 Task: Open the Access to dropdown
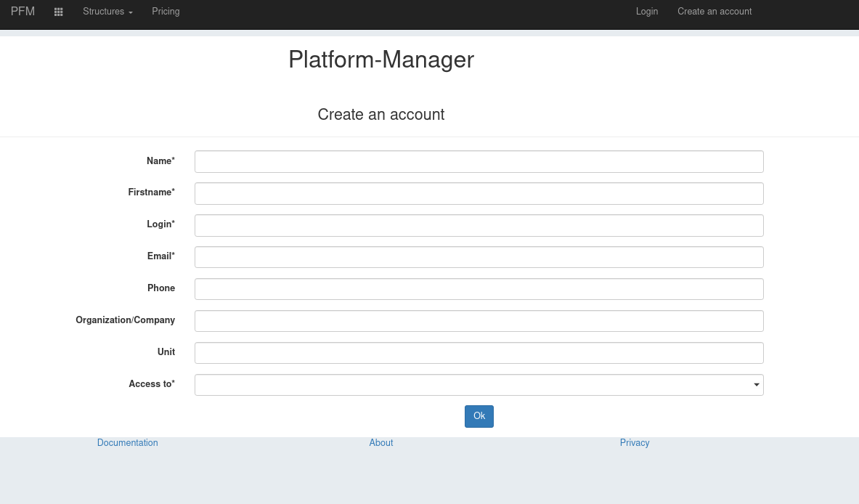click(x=479, y=385)
